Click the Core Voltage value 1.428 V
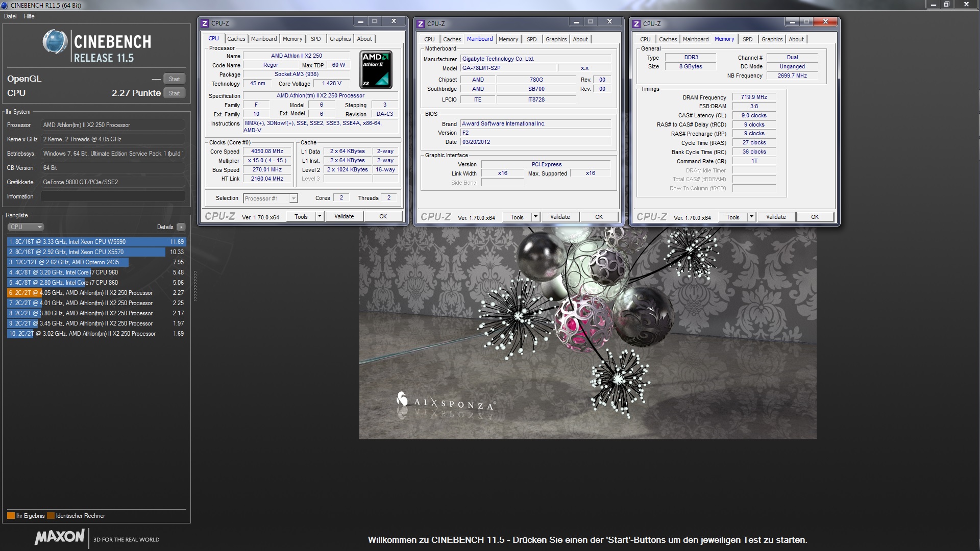The height and width of the screenshot is (551, 980). tap(332, 83)
